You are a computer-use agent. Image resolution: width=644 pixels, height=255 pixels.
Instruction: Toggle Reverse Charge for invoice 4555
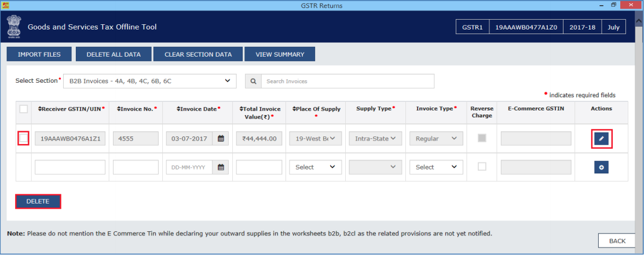482,138
